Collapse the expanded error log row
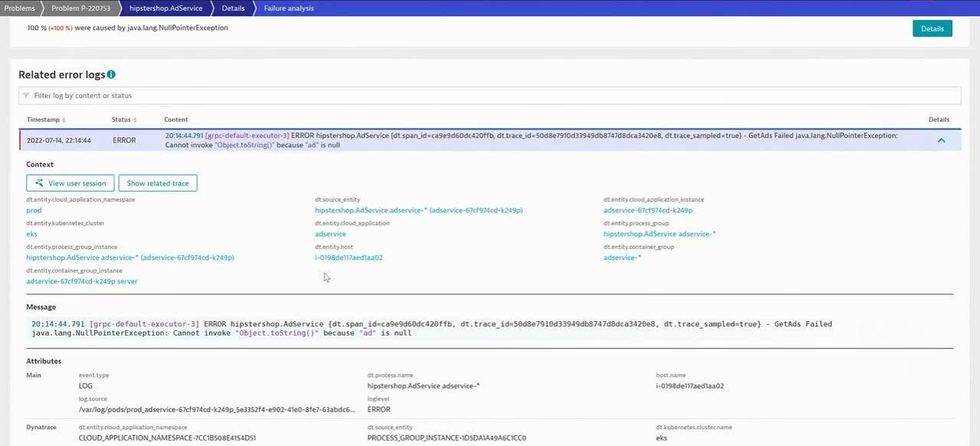 click(x=941, y=140)
